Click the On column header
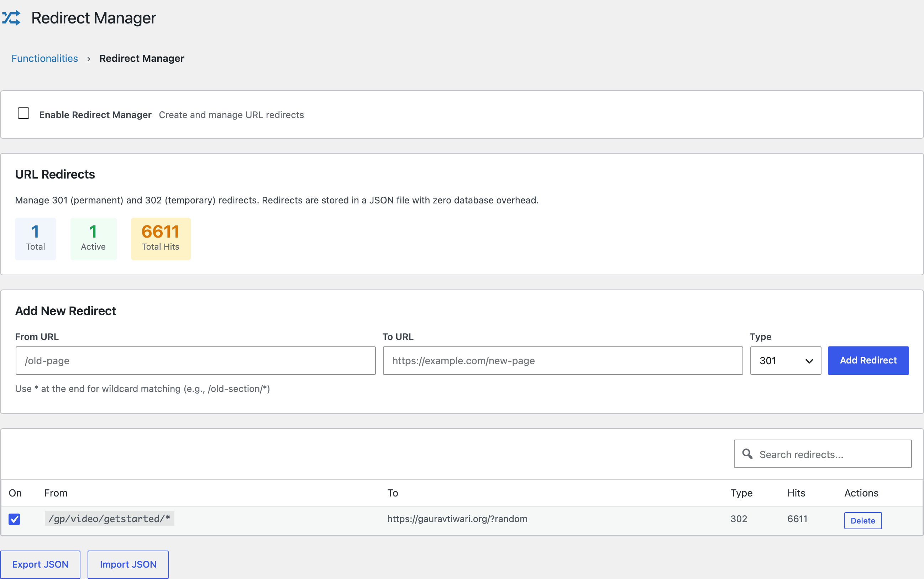 pyautogui.click(x=15, y=493)
